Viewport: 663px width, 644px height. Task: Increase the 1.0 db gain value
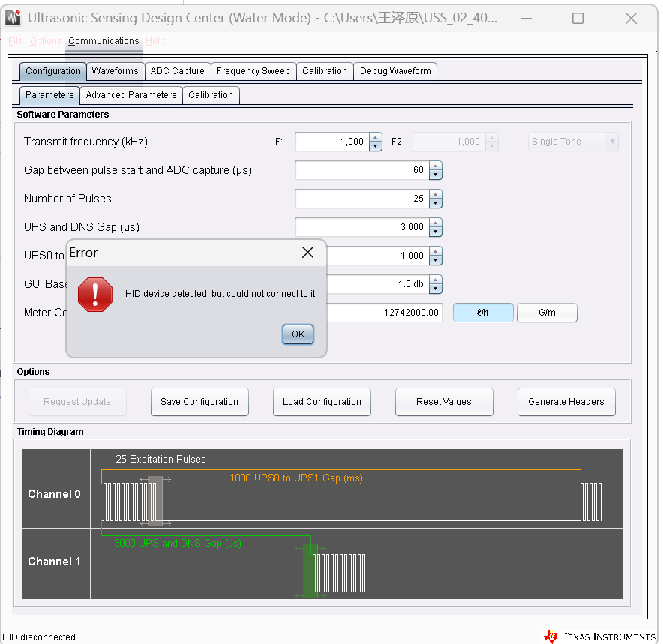point(436,280)
